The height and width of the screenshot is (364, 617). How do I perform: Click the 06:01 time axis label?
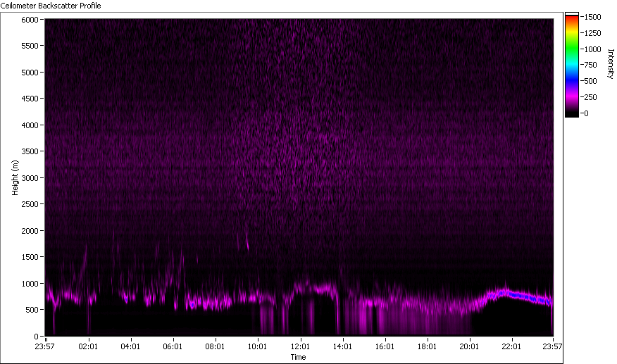(173, 346)
